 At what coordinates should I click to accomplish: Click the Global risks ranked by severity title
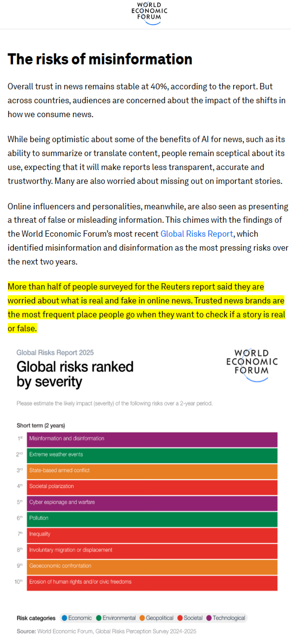point(75,374)
